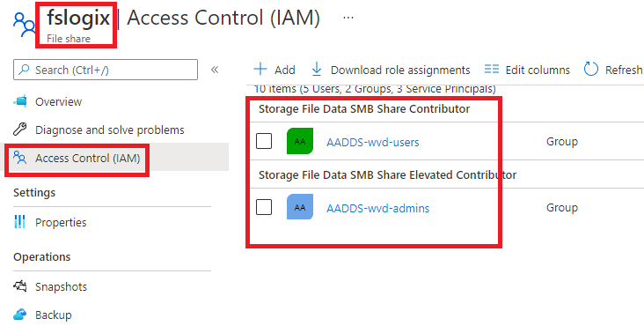The width and height of the screenshot is (644, 326).
Task: Open the ellipsis more options menu
Action: pos(348,18)
